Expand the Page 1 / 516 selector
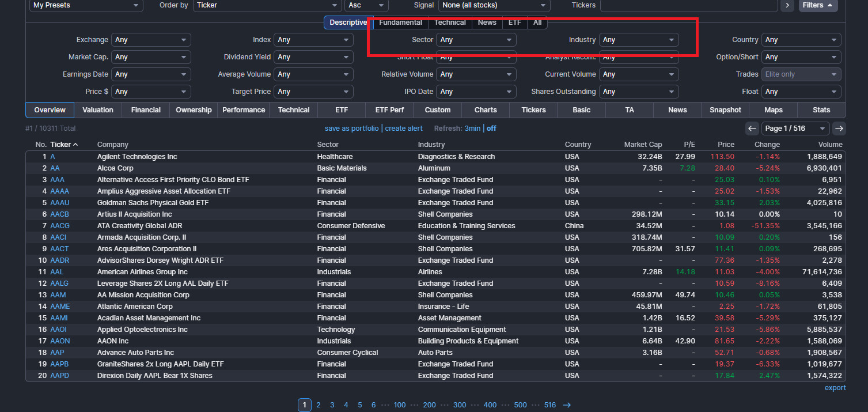Image resolution: width=868 pixels, height=412 pixels. [795, 128]
